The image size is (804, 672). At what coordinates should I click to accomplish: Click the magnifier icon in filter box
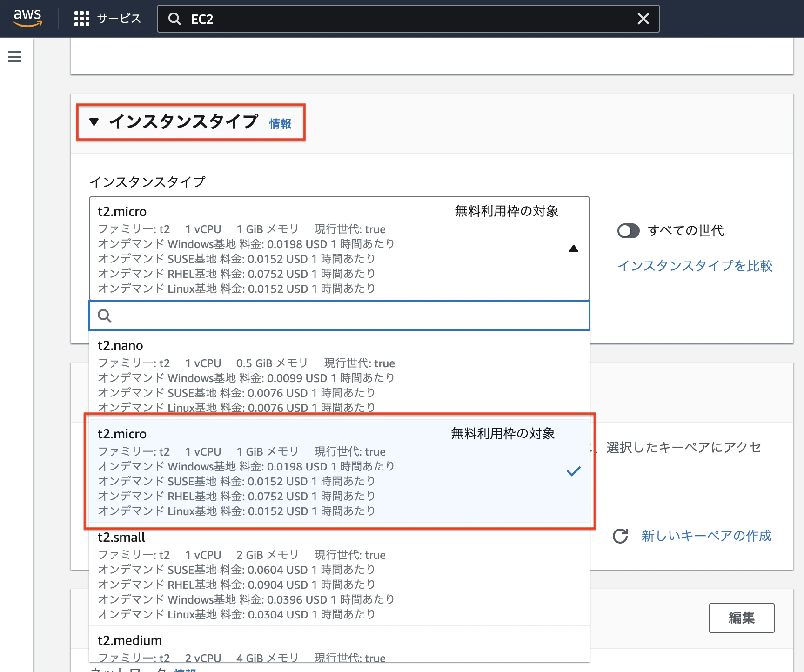(x=105, y=316)
